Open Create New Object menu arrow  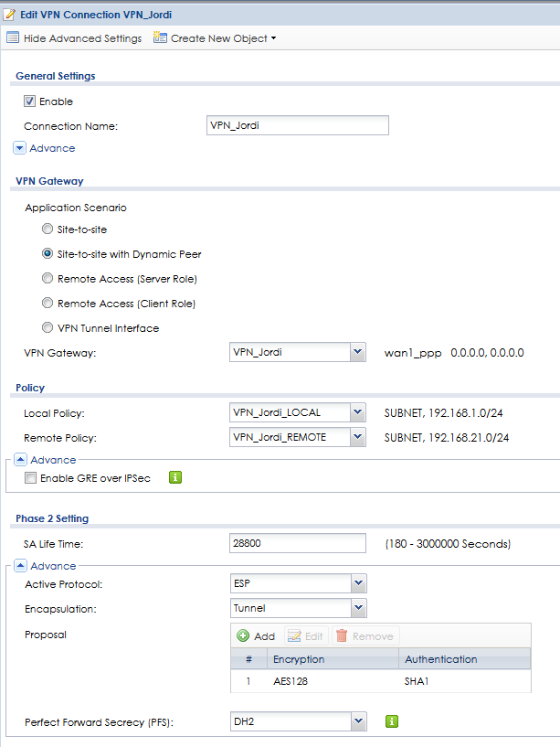coord(273,38)
